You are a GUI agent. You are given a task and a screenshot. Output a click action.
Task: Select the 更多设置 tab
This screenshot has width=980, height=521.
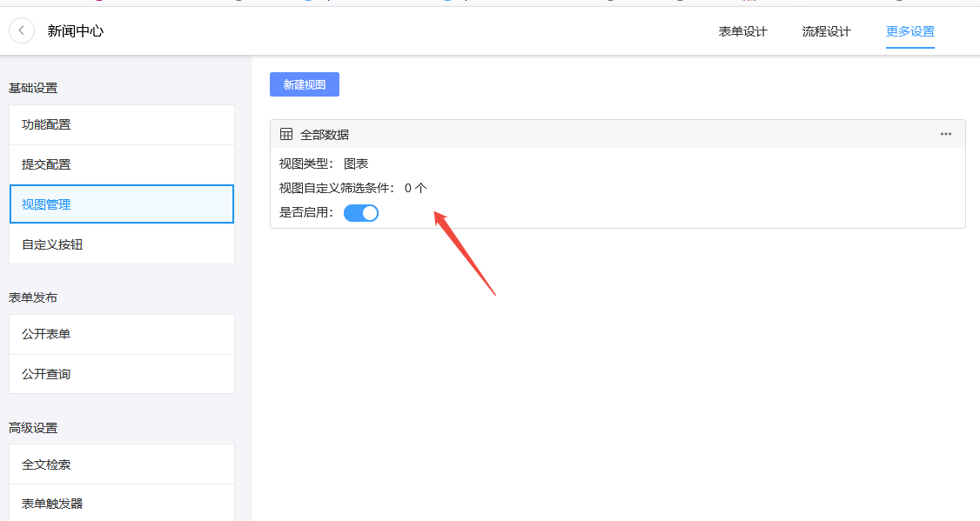click(x=910, y=31)
